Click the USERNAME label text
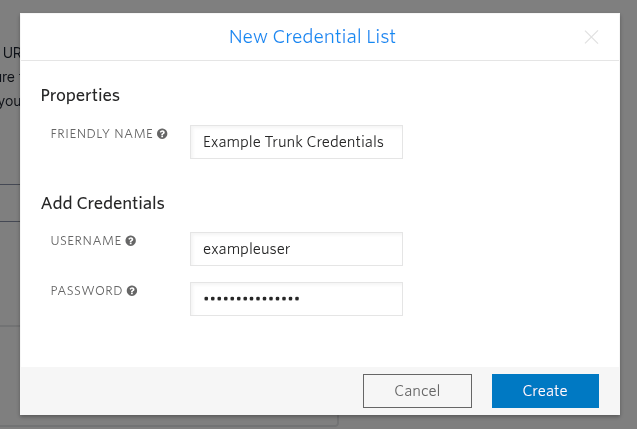Image resolution: width=637 pixels, height=429 pixels. tap(86, 241)
